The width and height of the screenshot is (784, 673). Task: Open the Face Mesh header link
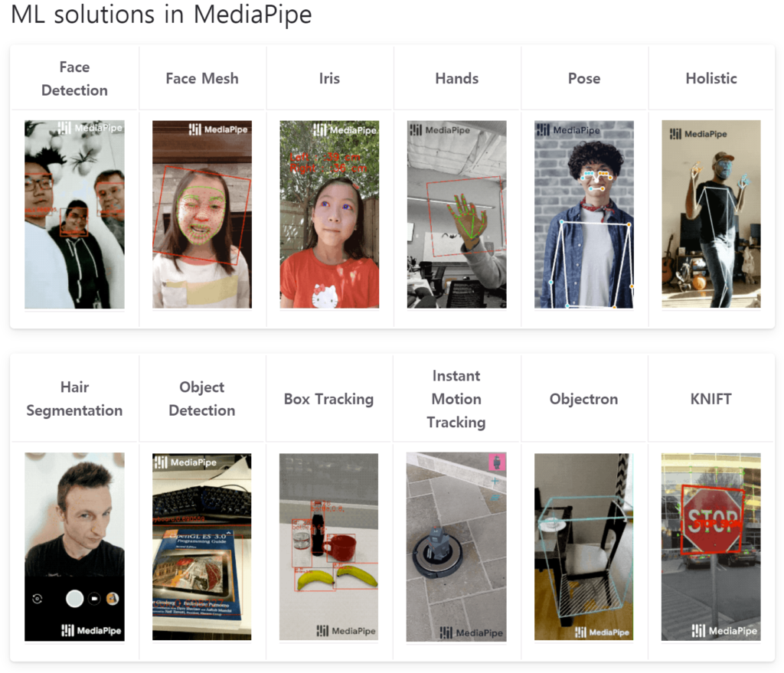(x=202, y=79)
